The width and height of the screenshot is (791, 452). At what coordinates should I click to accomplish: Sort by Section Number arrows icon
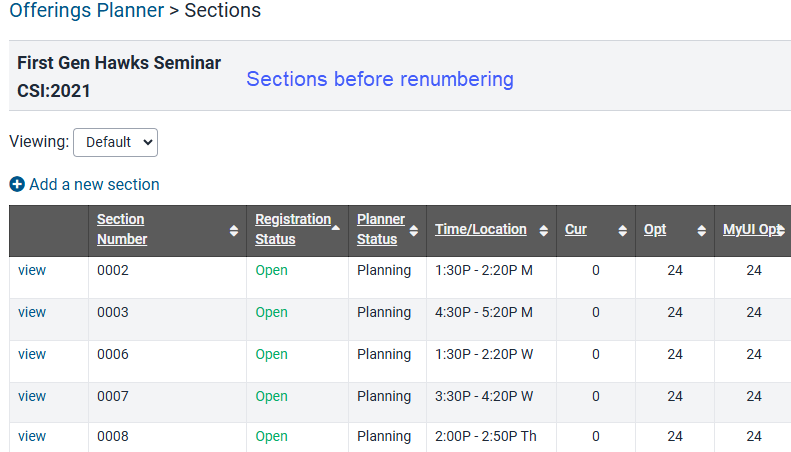pos(234,231)
